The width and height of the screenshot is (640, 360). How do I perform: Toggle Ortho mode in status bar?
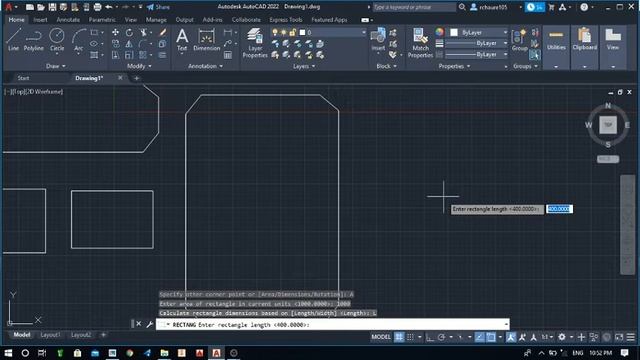tap(429, 337)
